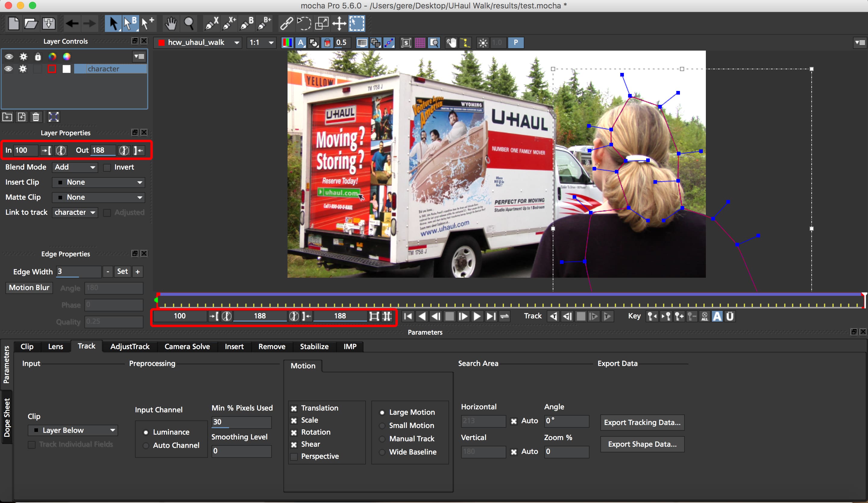Screen dimensions: 868x503
Task: Select the Zoom magnifier tool
Action: tap(189, 23)
